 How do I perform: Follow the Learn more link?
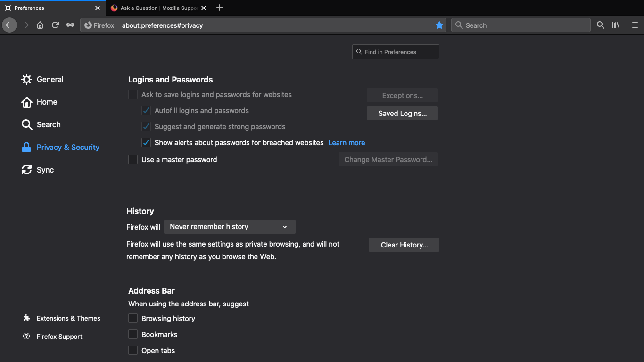pos(347,143)
